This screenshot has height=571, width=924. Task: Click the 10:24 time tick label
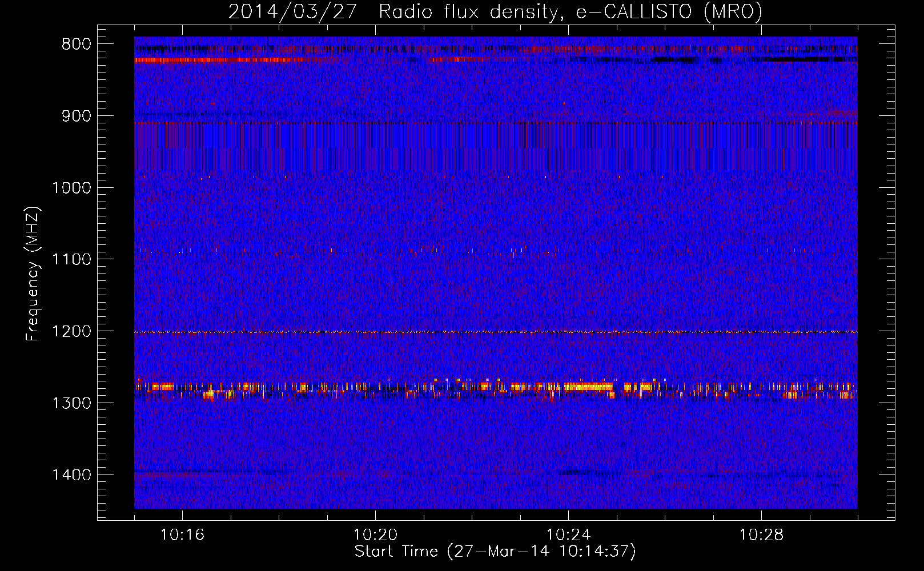pos(568,535)
